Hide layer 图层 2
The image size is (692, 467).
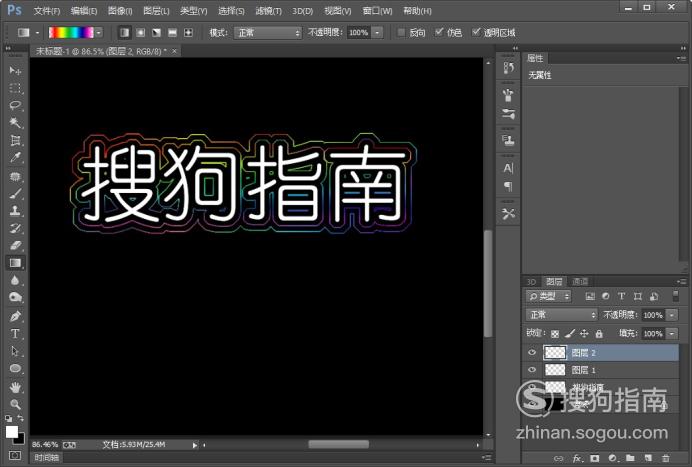532,352
